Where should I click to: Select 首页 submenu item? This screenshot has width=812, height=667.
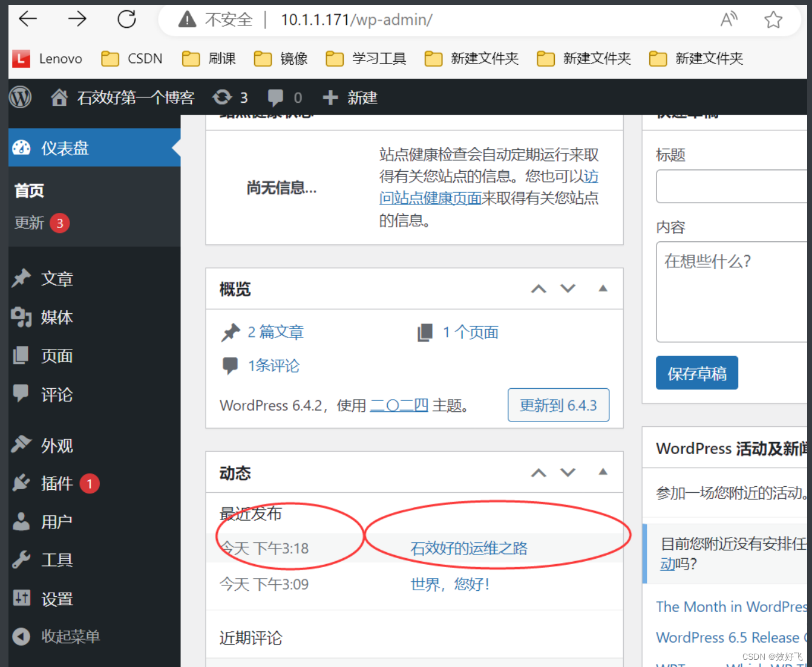point(29,190)
